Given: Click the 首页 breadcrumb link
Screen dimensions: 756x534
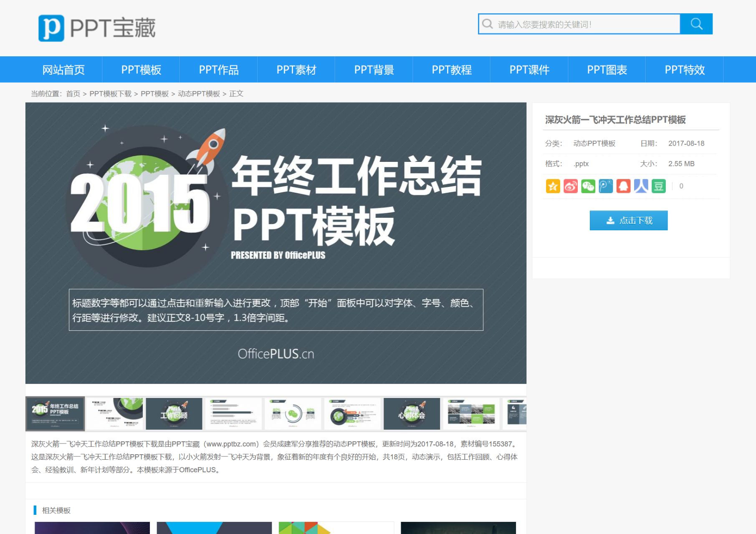Looking at the screenshot, I should (x=73, y=94).
